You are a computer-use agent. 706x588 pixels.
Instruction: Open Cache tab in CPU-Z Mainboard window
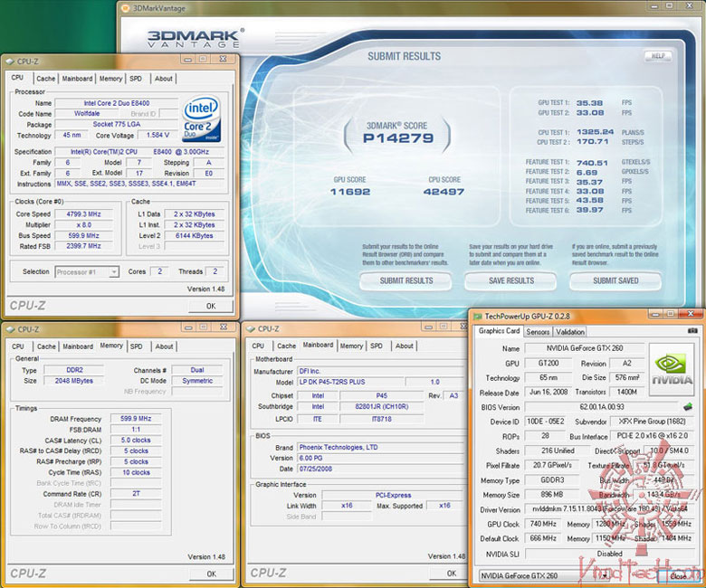pyautogui.click(x=286, y=346)
